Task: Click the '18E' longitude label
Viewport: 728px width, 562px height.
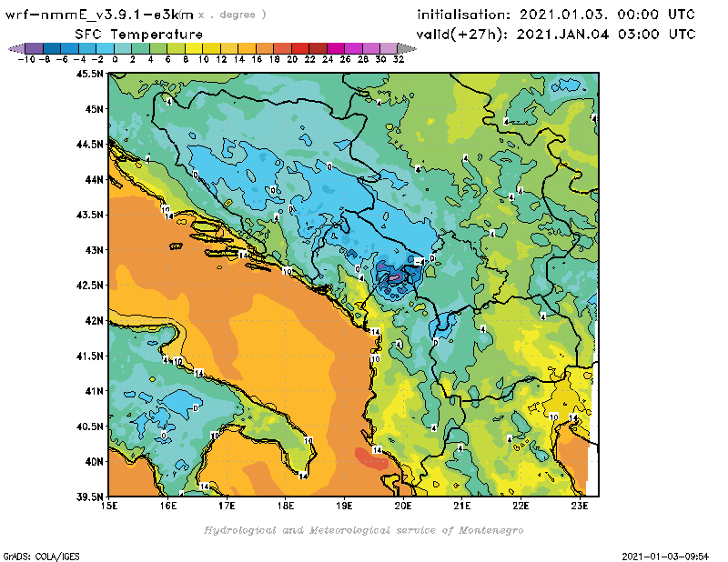Action: (286, 506)
